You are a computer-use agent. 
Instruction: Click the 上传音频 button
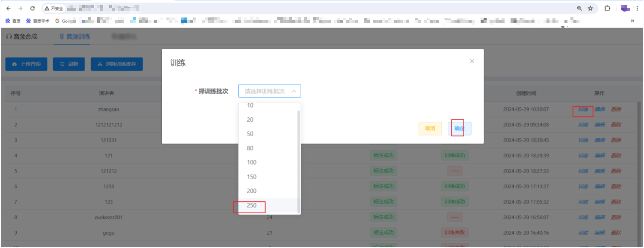pyautogui.click(x=26, y=64)
